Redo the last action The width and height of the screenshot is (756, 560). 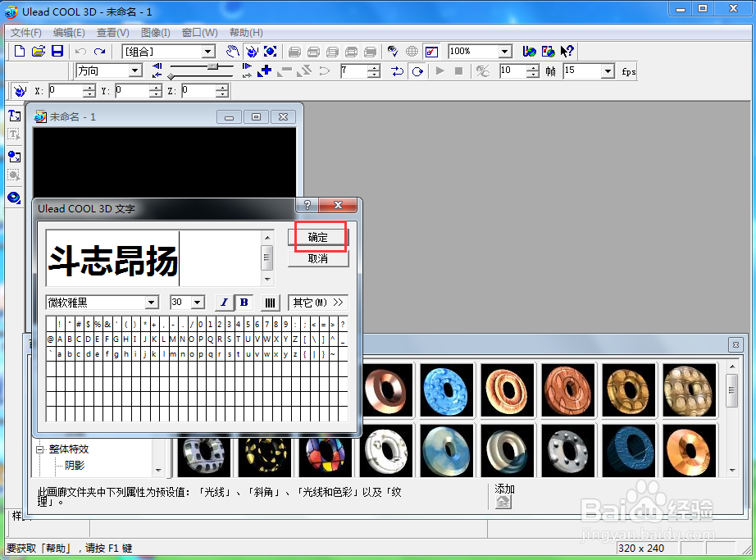pyautogui.click(x=100, y=51)
